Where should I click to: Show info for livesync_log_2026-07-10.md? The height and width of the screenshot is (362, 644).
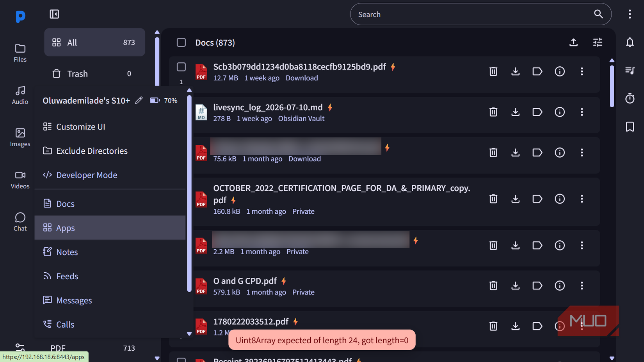point(560,112)
